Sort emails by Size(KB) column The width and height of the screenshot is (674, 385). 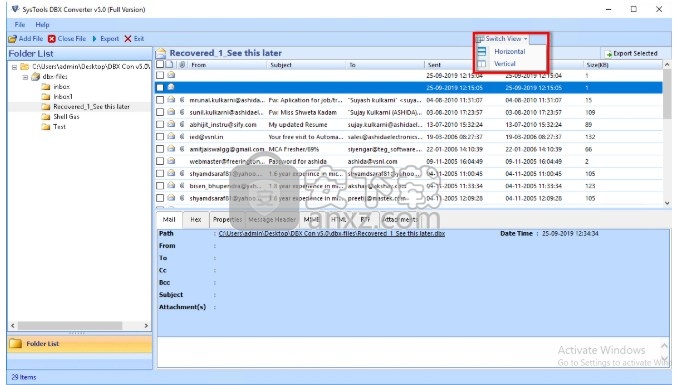[622, 65]
